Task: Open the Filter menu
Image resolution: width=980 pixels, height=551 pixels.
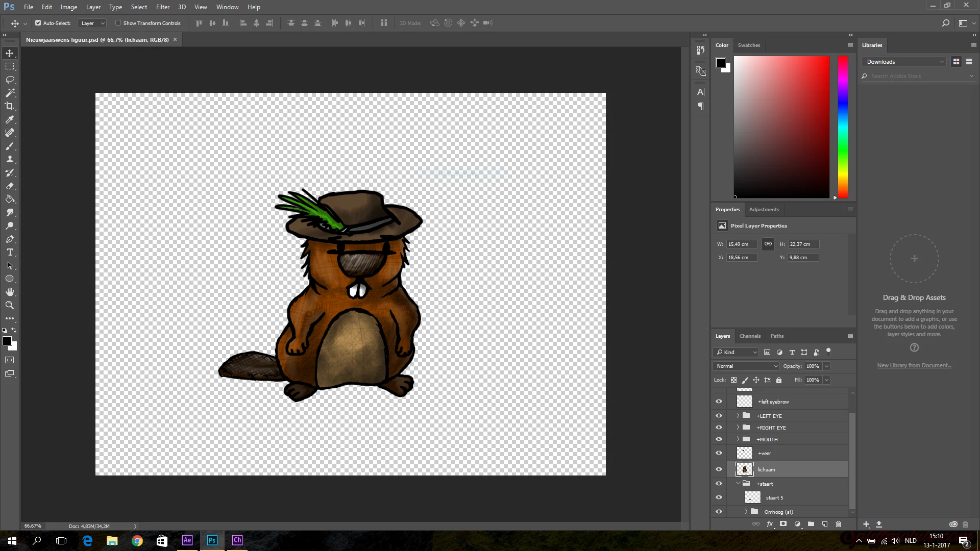Action: coord(163,7)
